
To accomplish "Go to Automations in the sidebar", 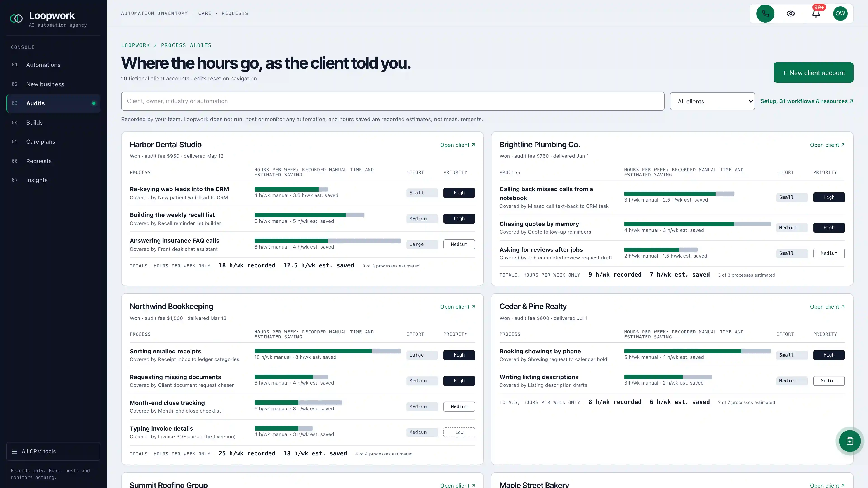I will coord(53,65).
